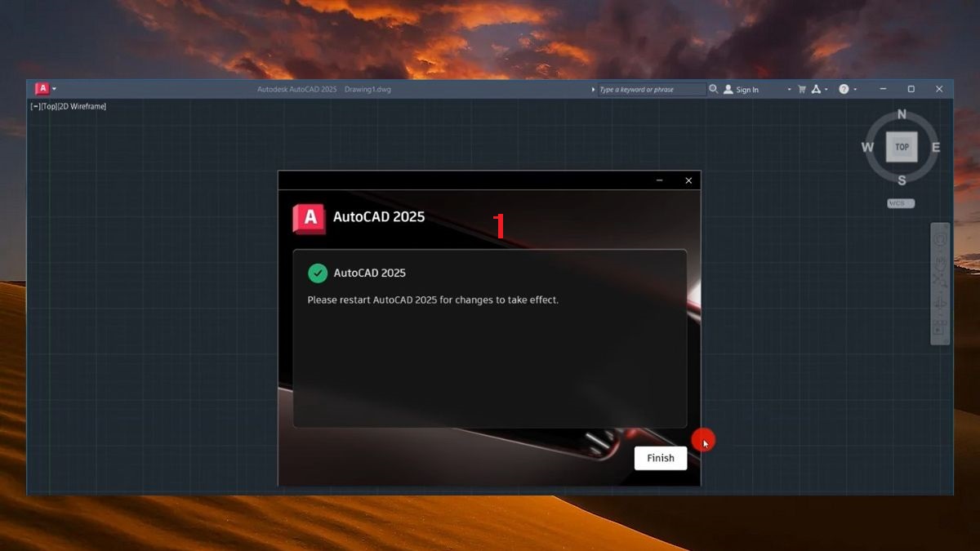Click the 'Please restart AutoCAD 2025' message text
The image size is (980, 551).
point(433,300)
